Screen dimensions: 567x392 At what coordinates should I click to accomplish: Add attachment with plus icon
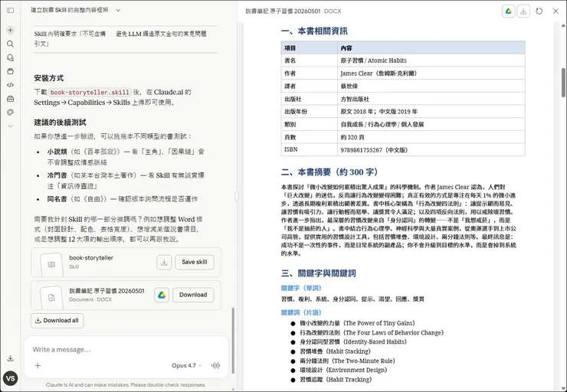[38, 366]
